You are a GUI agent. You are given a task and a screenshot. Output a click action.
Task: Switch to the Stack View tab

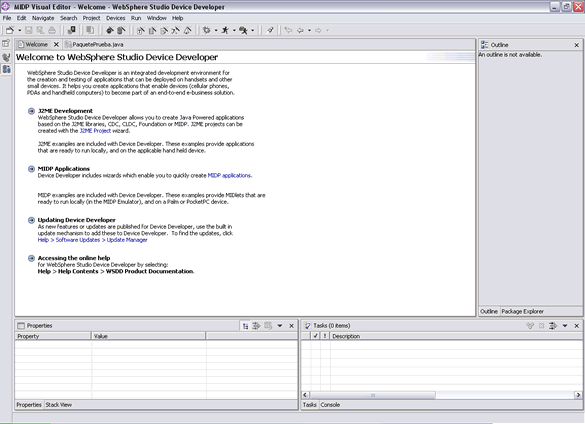[59, 405]
